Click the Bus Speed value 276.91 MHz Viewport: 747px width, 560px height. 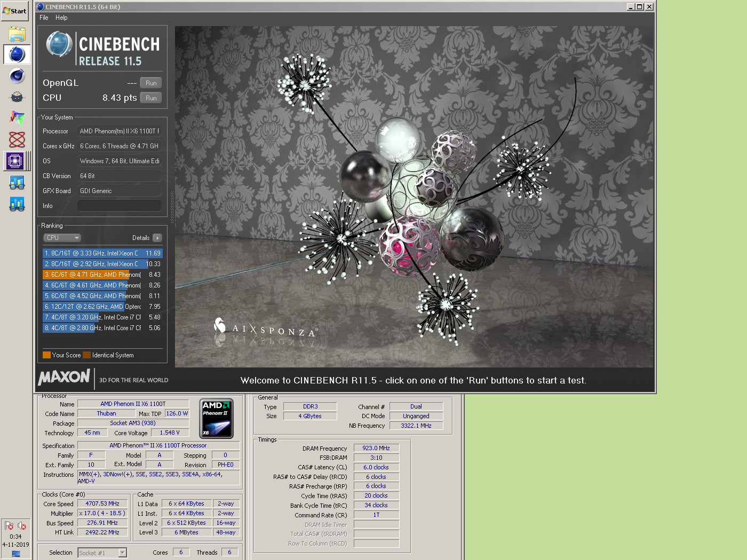[x=102, y=523]
